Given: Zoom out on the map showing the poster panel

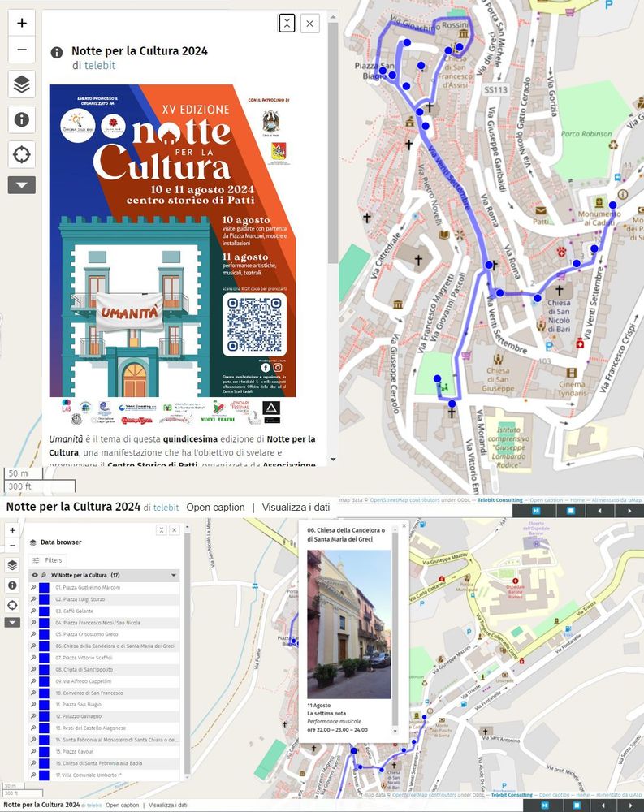Looking at the screenshot, I should click(22, 50).
